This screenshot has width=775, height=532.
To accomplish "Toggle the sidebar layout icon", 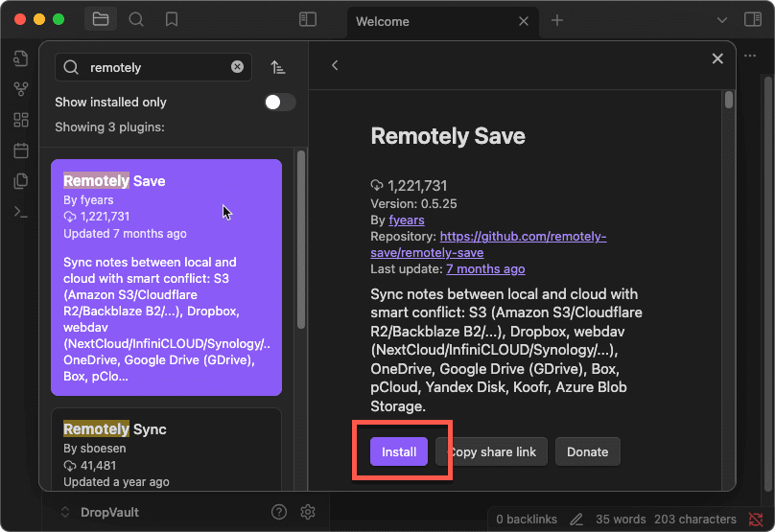I will 307,19.
